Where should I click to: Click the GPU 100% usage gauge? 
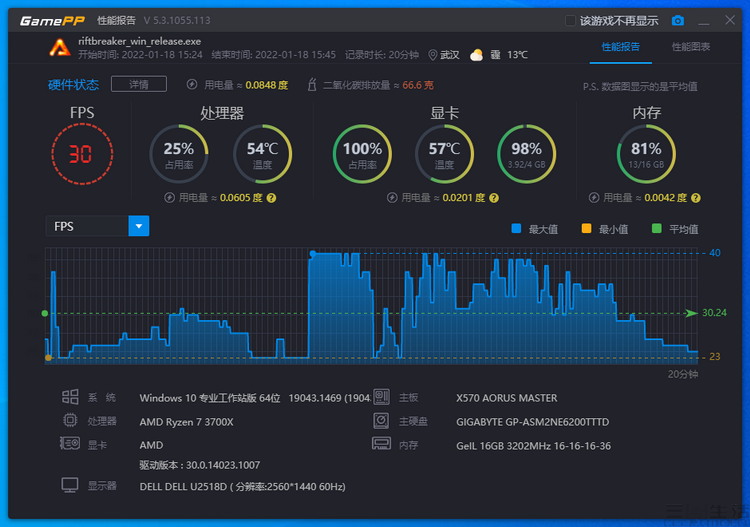[362, 154]
